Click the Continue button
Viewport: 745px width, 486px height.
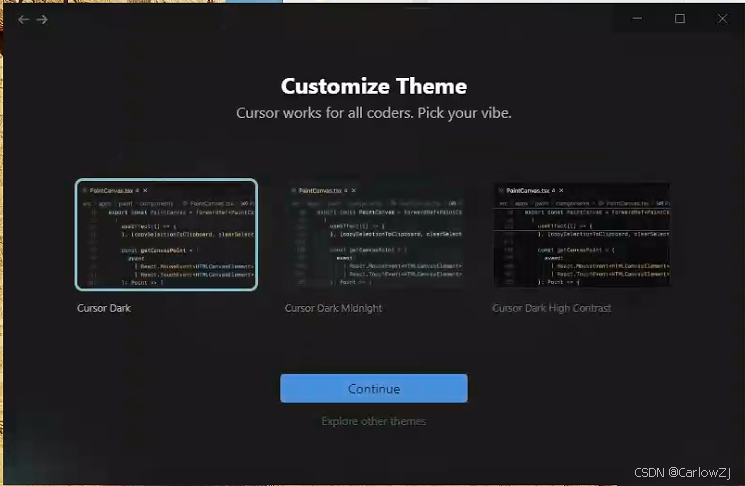(x=374, y=389)
